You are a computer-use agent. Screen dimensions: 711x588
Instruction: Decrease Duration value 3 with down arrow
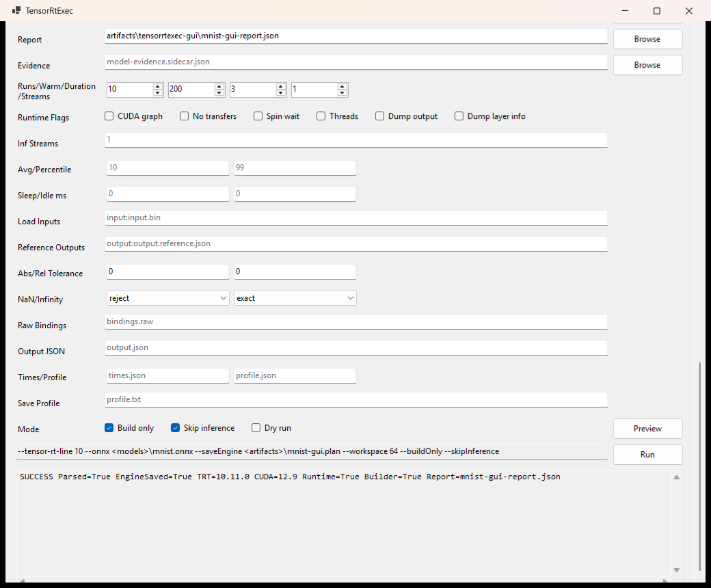click(281, 93)
